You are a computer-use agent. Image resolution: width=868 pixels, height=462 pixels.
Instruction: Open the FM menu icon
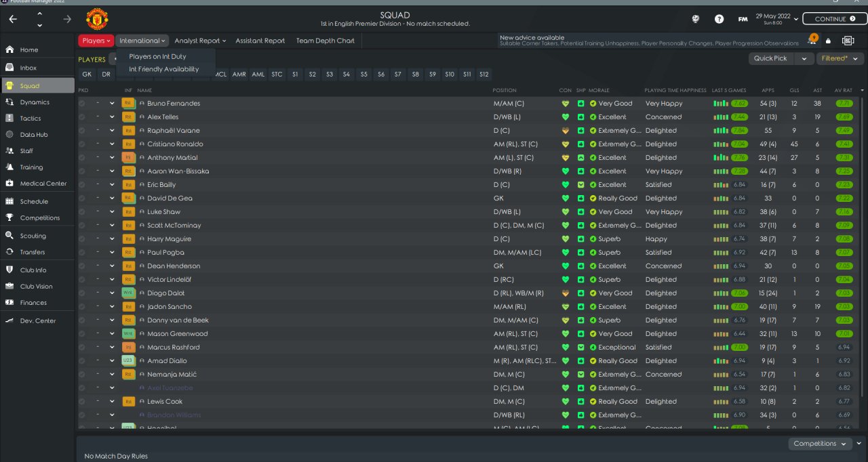[x=743, y=19]
